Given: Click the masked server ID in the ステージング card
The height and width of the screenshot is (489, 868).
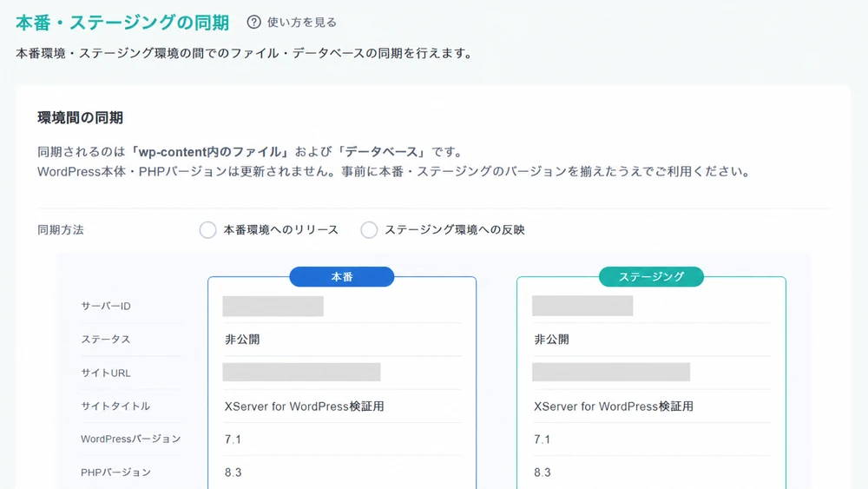Looking at the screenshot, I should pos(582,306).
